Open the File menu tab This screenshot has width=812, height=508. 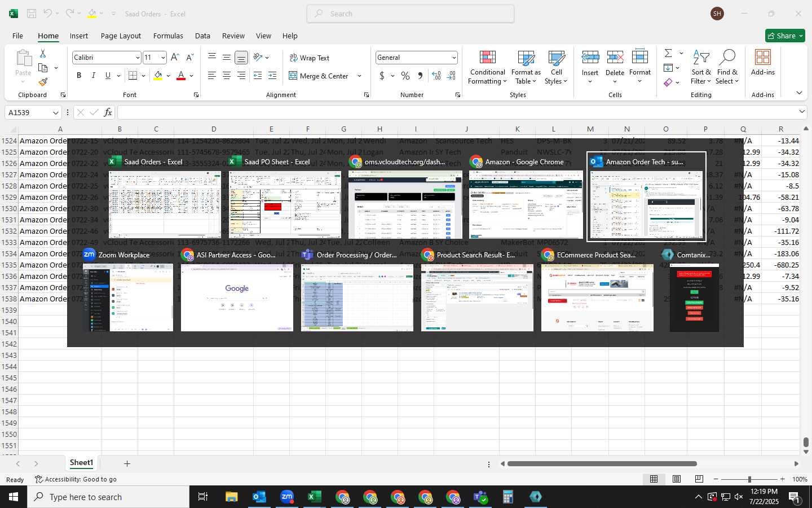[x=18, y=36]
